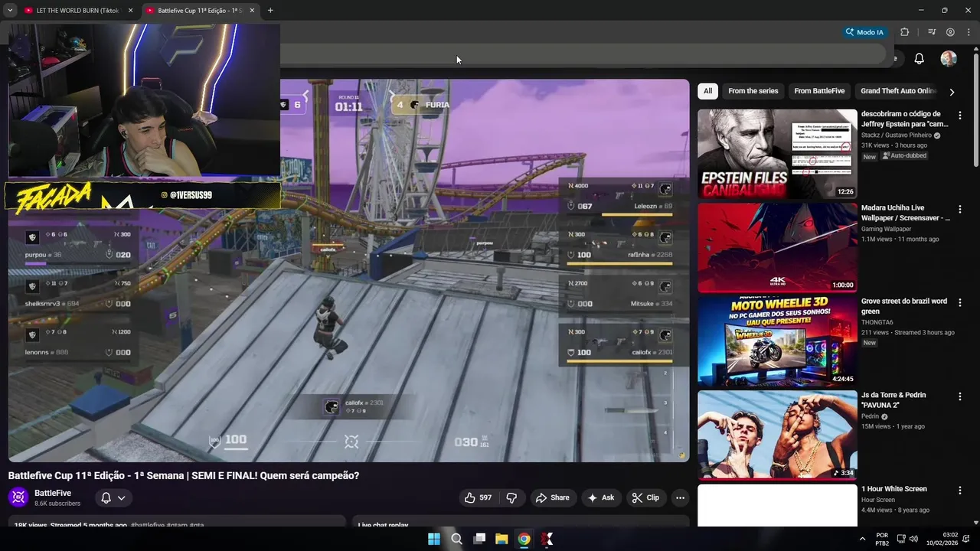The image size is (980, 551).
Task: Open Stackz / Gustavo Pinheiro channel name
Action: (x=897, y=135)
